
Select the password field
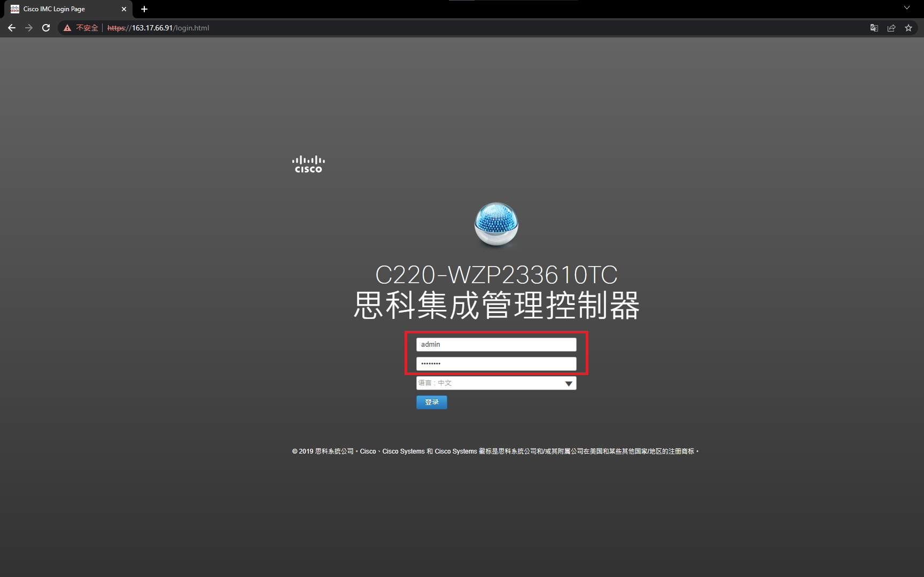pos(496,364)
